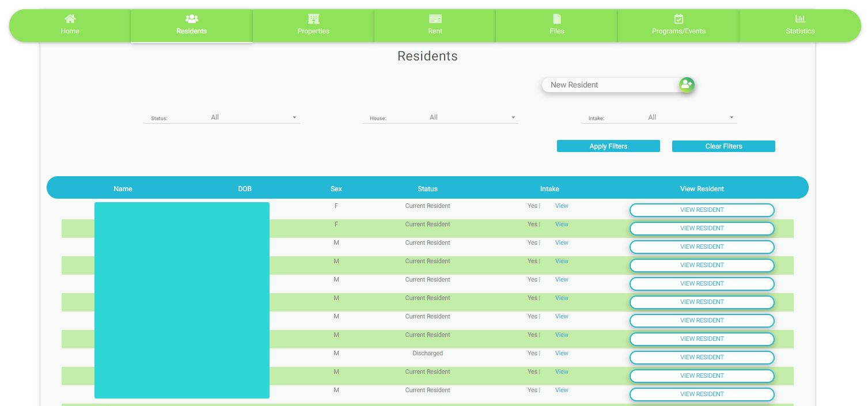Open Properties via the building icon
Viewport: 868px width, 406px height.
tap(313, 18)
